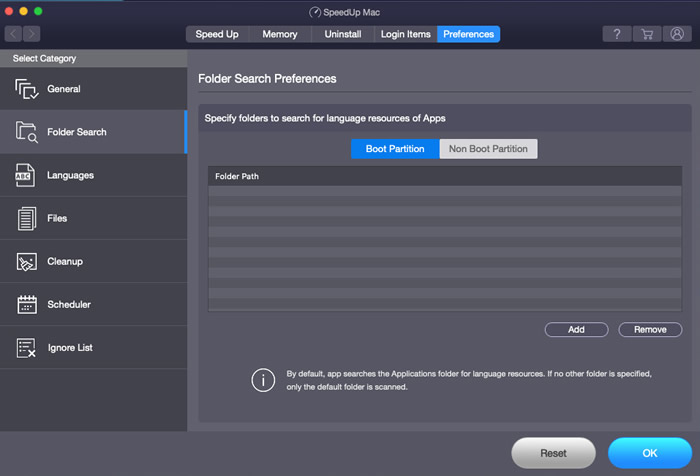
Task: Open the shopping cart purchase icon
Action: [646, 34]
